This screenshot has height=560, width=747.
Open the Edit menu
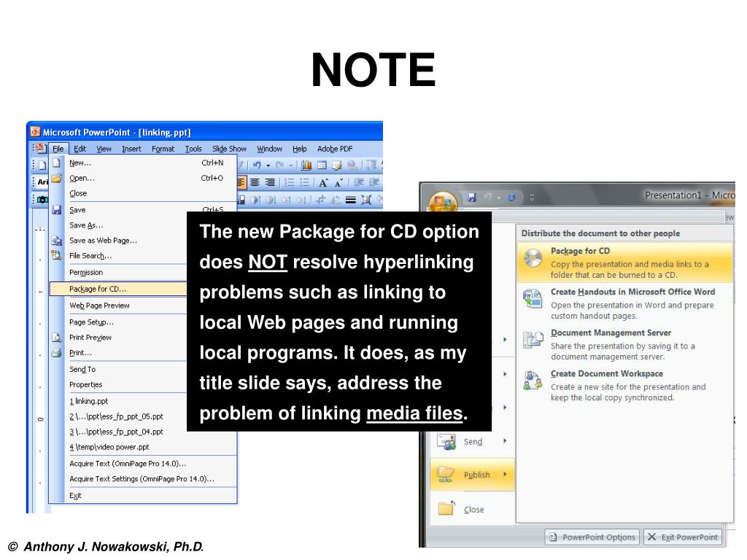point(80,149)
